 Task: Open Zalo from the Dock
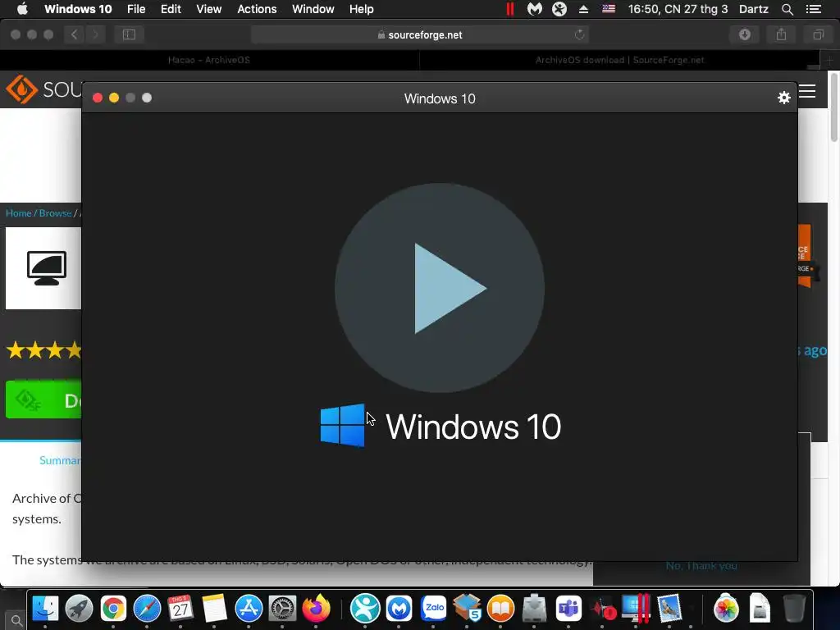433,609
